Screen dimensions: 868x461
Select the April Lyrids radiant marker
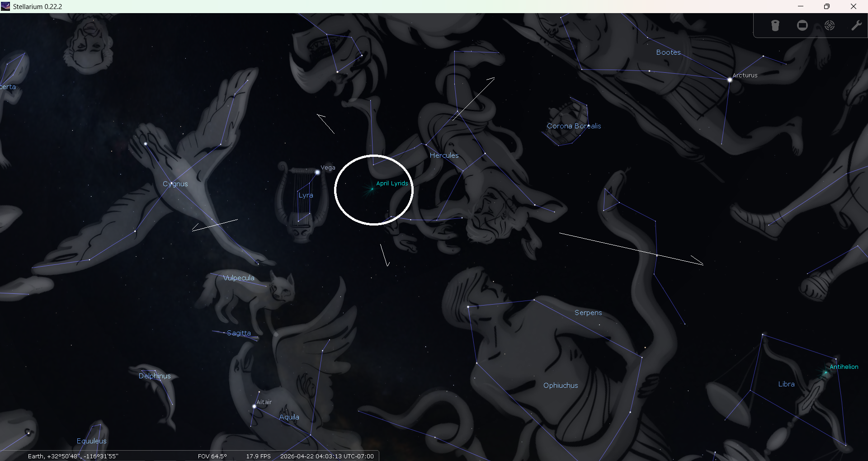point(372,189)
